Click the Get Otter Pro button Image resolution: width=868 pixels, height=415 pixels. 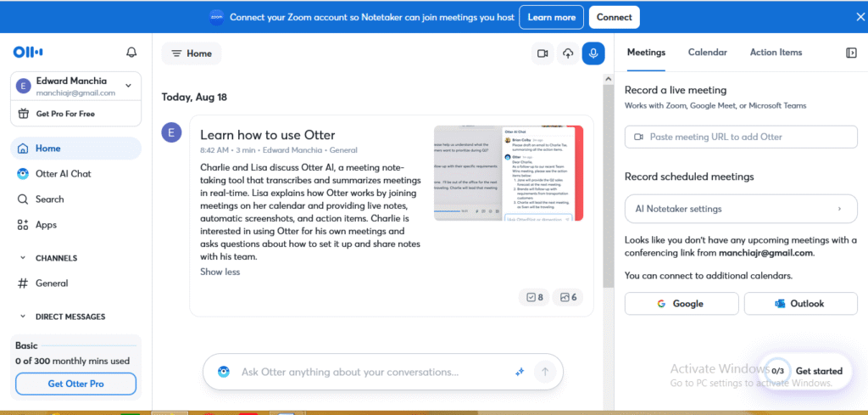75,384
